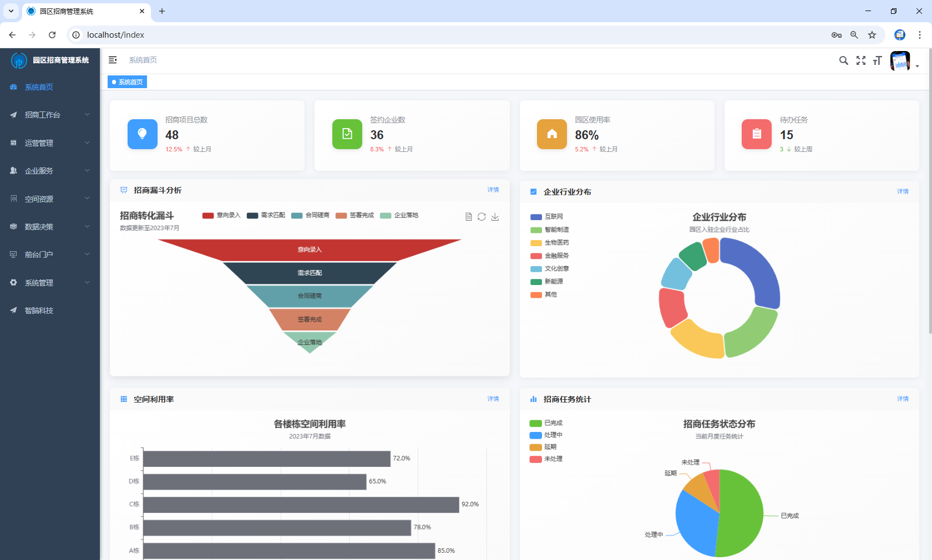
Task: Toggle fullscreen mode icon in header
Action: tap(860, 60)
